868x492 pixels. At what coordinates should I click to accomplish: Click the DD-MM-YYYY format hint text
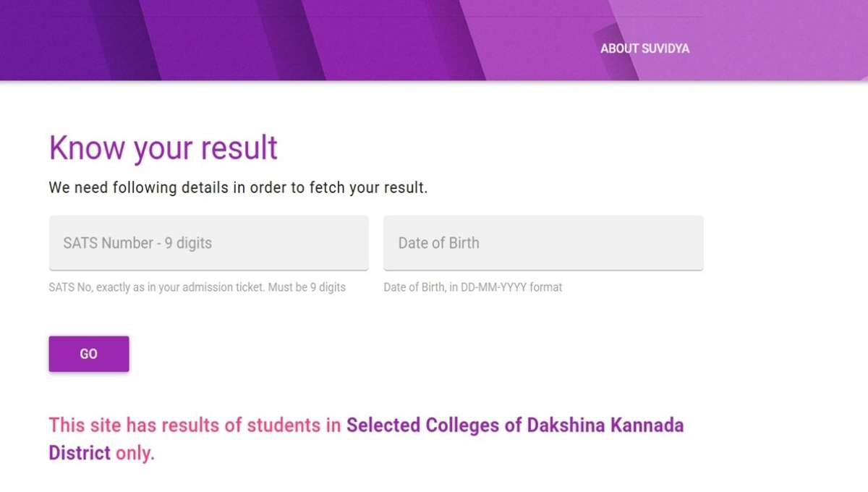click(472, 287)
